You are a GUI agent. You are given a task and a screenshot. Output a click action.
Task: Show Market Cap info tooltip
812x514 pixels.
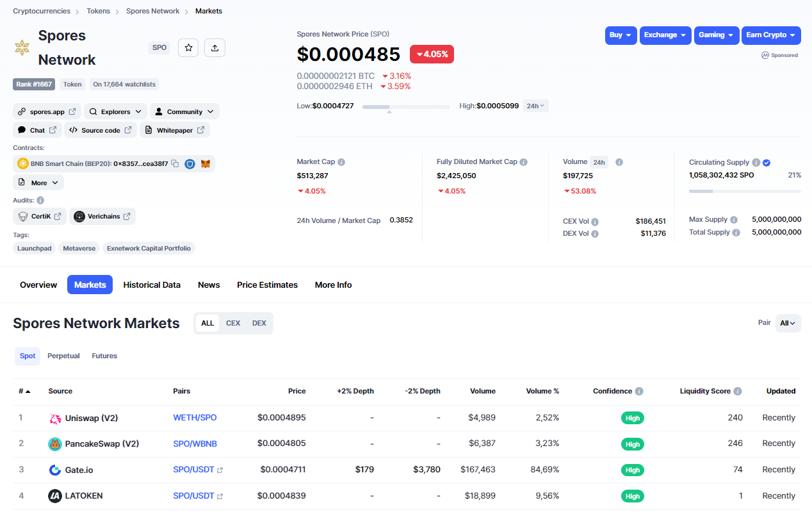pyautogui.click(x=341, y=162)
